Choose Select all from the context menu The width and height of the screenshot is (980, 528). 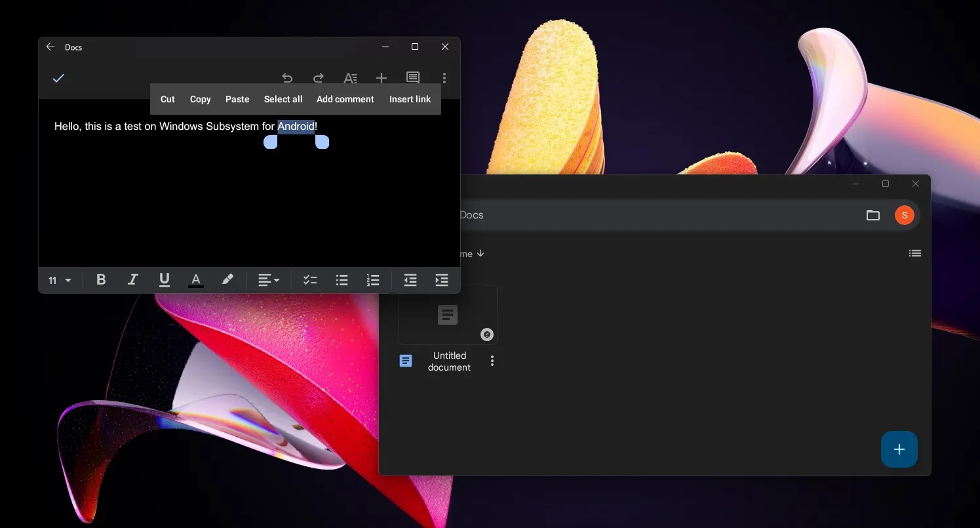pos(283,99)
